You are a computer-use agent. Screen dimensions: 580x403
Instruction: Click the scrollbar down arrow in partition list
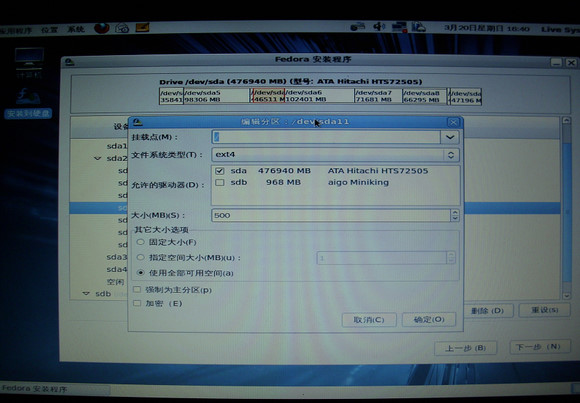click(x=566, y=296)
